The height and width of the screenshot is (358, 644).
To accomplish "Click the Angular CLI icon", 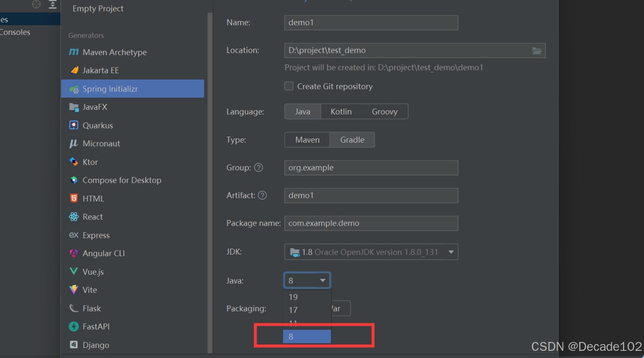I will 74,253.
